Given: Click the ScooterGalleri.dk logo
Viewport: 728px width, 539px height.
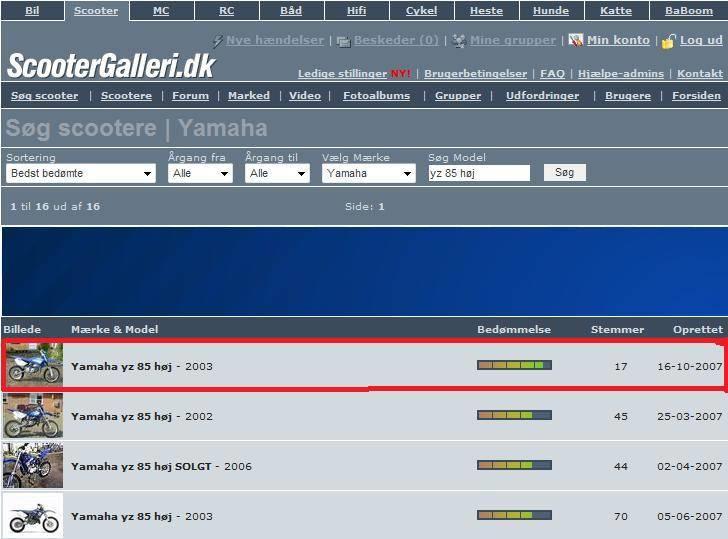Looking at the screenshot, I should point(111,66).
